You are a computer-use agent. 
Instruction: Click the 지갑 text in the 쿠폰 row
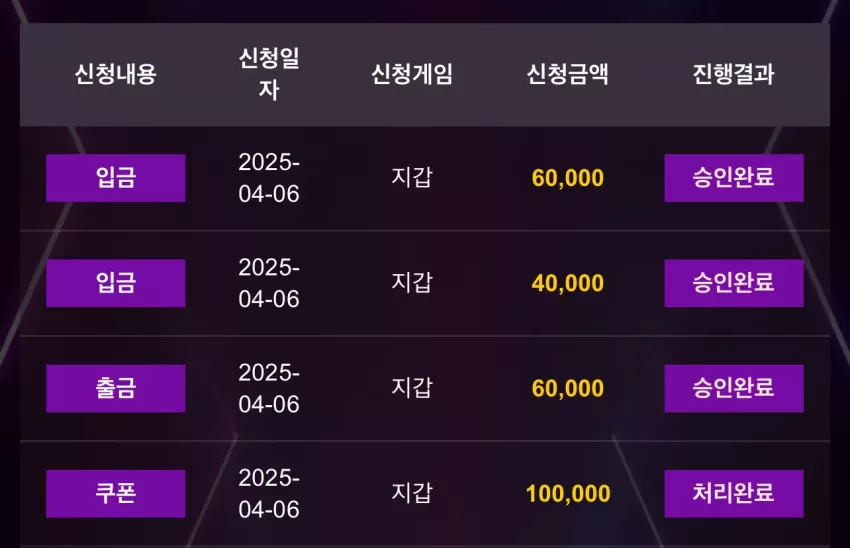click(412, 493)
